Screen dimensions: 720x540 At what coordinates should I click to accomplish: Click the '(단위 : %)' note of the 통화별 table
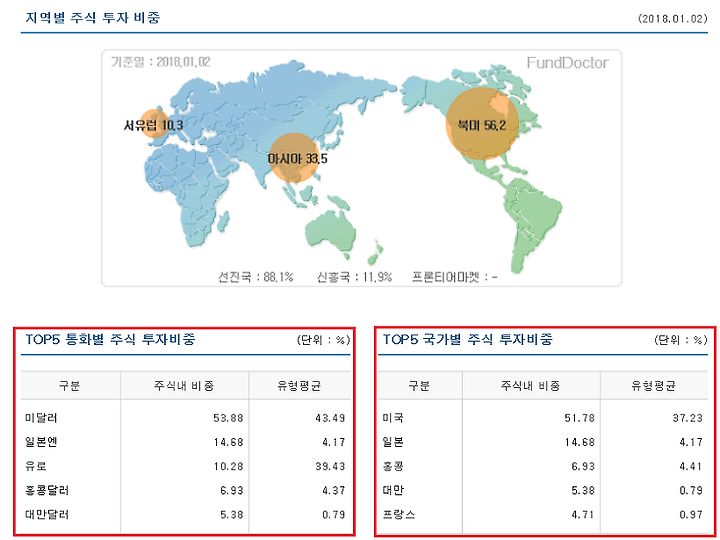click(x=323, y=340)
